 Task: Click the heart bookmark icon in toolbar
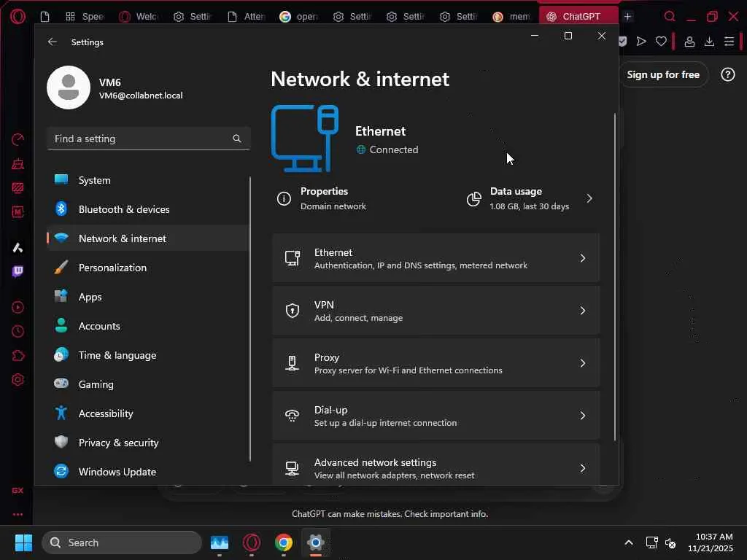click(661, 42)
